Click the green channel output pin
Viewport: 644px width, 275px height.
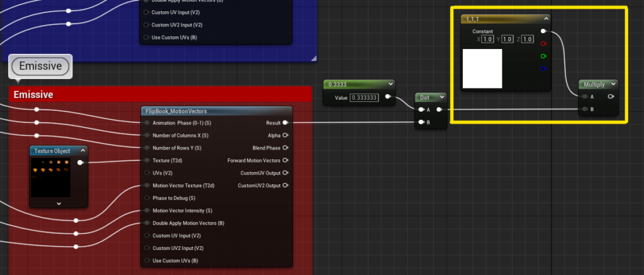click(543, 56)
